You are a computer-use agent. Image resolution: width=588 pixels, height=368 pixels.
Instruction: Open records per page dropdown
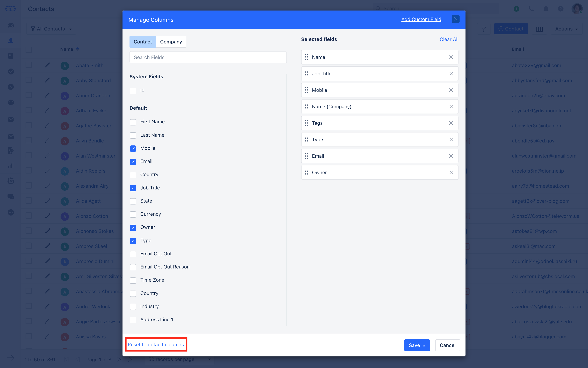[179, 359]
